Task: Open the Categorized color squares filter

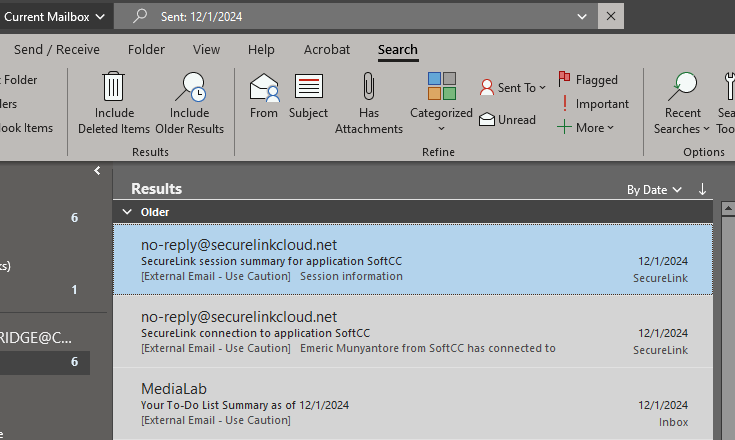Action: tap(442, 86)
